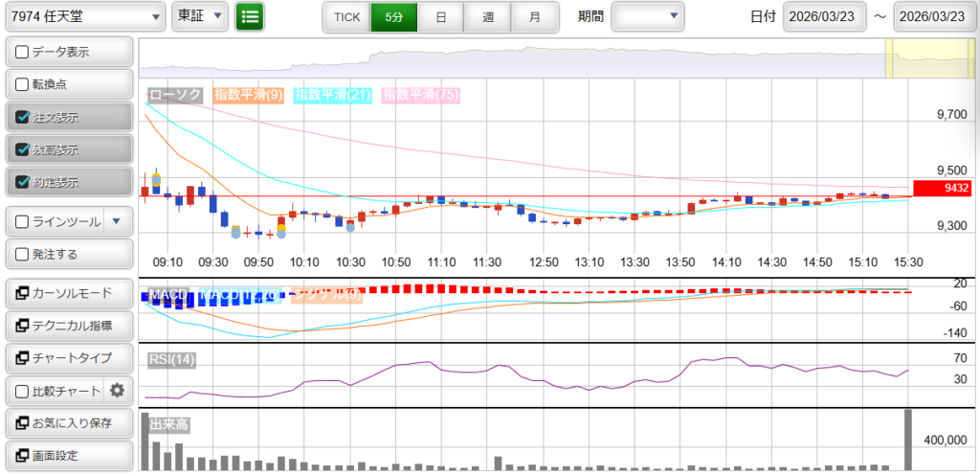This screenshot has height=476, width=980.
Task: Open the 比較チャート gear settings
Action: 118,391
